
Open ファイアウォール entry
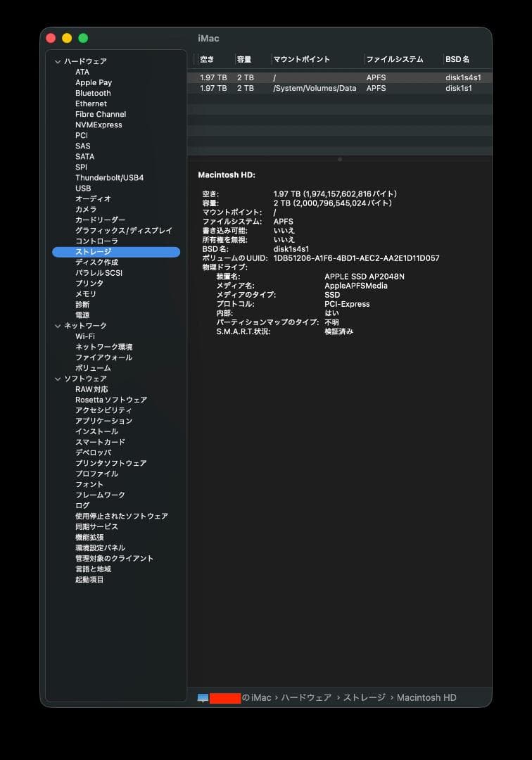pyautogui.click(x=103, y=357)
